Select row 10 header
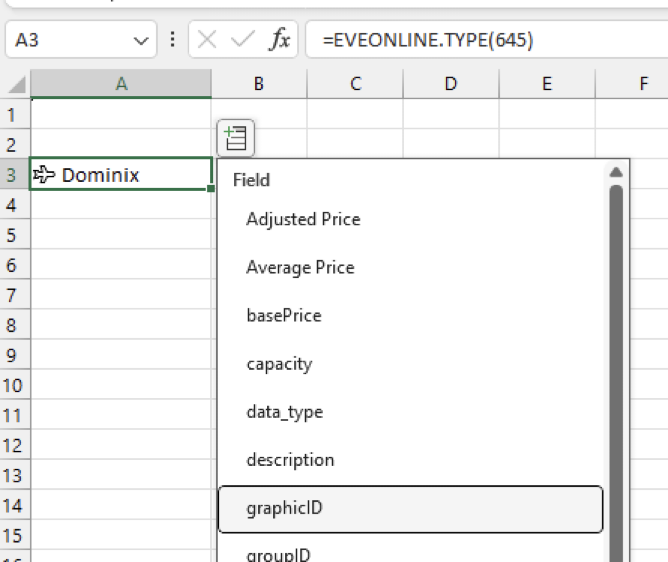This screenshot has width=668, height=562. 15,385
